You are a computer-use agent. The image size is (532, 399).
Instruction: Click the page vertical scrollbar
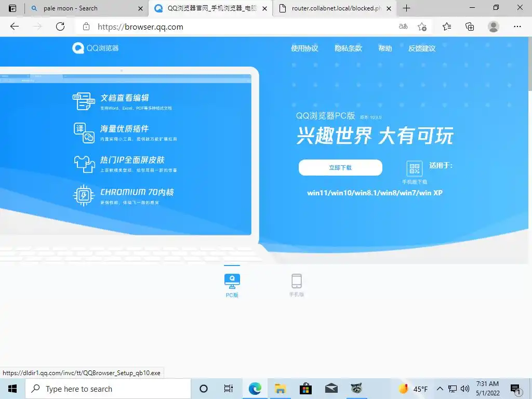click(529, 64)
